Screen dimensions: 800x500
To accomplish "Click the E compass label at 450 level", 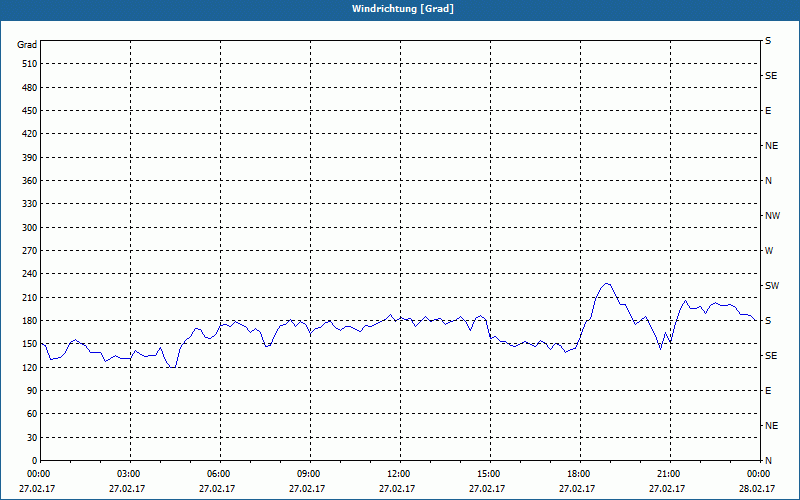I will (768, 111).
